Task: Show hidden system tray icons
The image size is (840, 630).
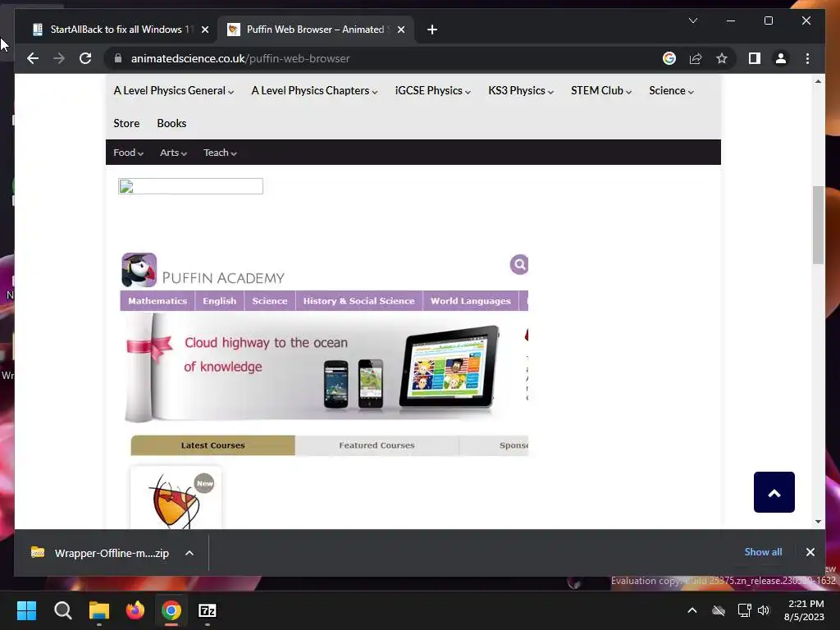Action: (692, 610)
